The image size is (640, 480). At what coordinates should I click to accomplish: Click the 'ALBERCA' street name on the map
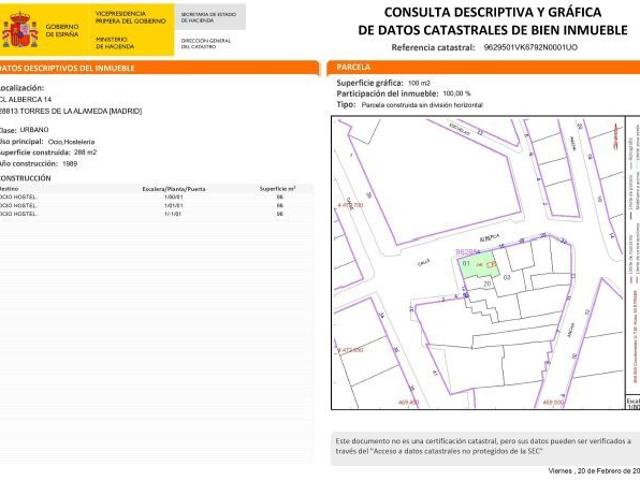(x=489, y=238)
